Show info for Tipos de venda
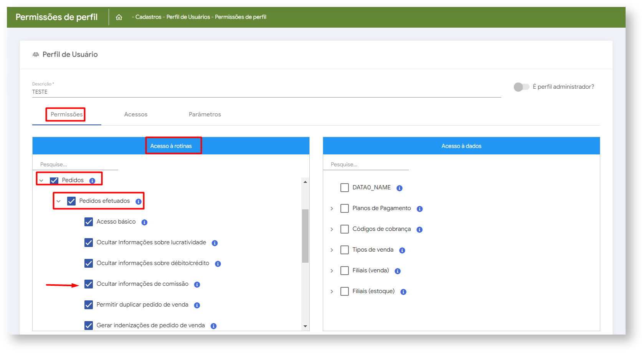The height and width of the screenshot is (353, 644). tap(402, 250)
